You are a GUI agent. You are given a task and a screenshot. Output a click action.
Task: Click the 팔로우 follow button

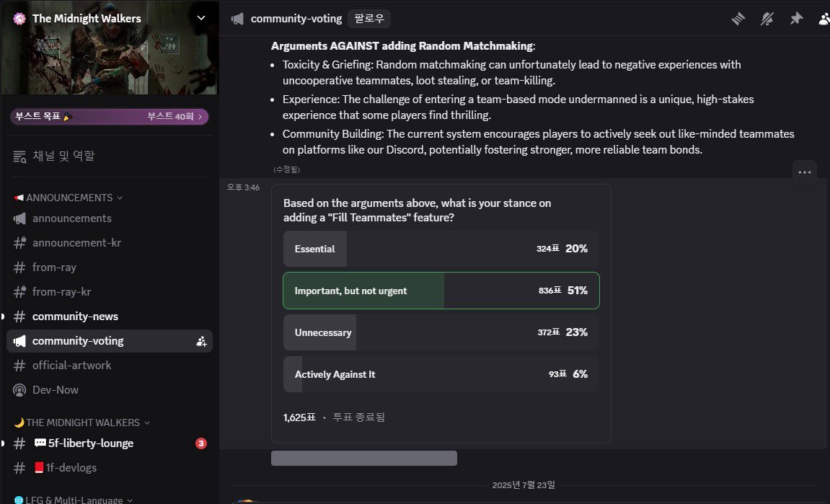(368, 19)
